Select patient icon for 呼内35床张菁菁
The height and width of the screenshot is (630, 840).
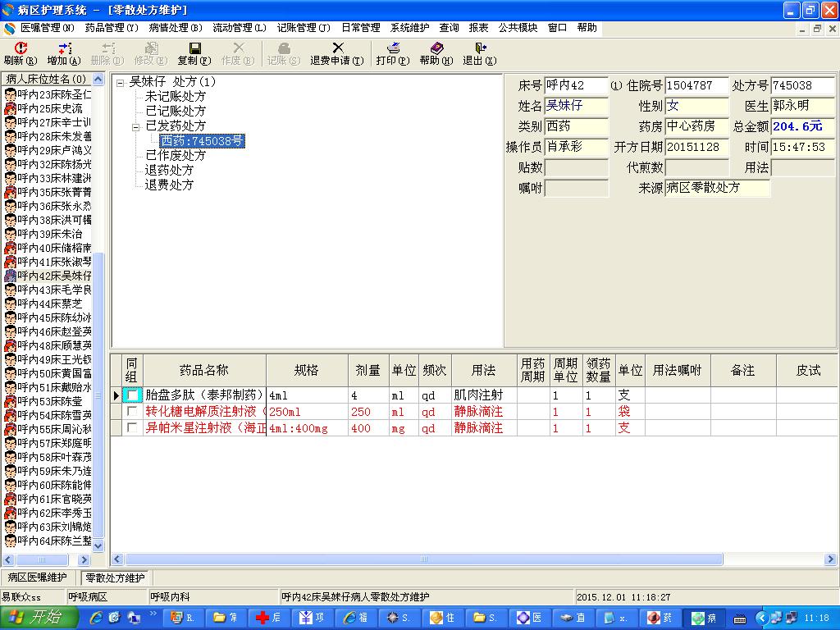tap(10, 192)
